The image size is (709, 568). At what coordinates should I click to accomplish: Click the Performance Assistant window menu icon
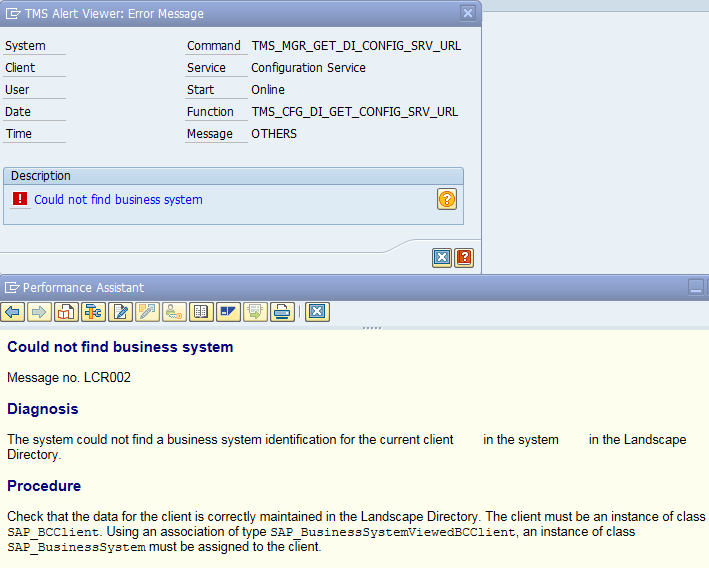click(x=12, y=288)
